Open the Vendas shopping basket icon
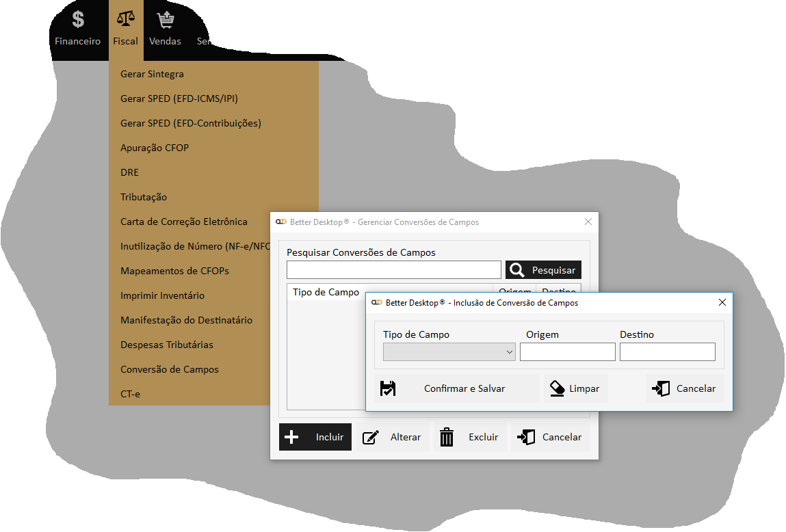The width and height of the screenshot is (786, 532). [165, 19]
